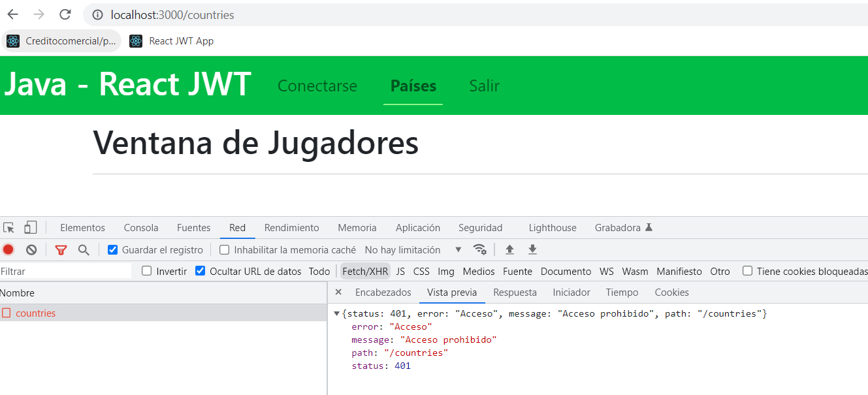Viewport: 868px width, 395px height.
Task: Switch to the Elementos tab
Action: pyautogui.click(x=82, y=228)
